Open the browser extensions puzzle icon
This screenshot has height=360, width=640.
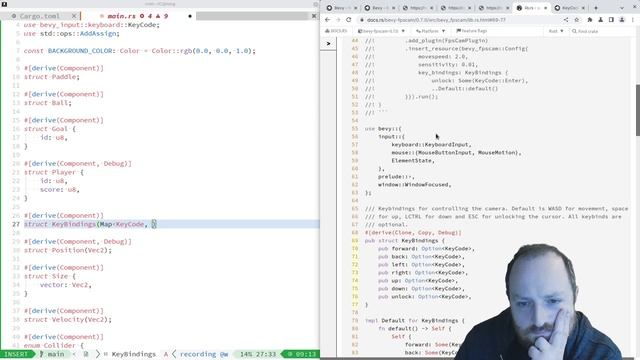(x=590, y=20)
